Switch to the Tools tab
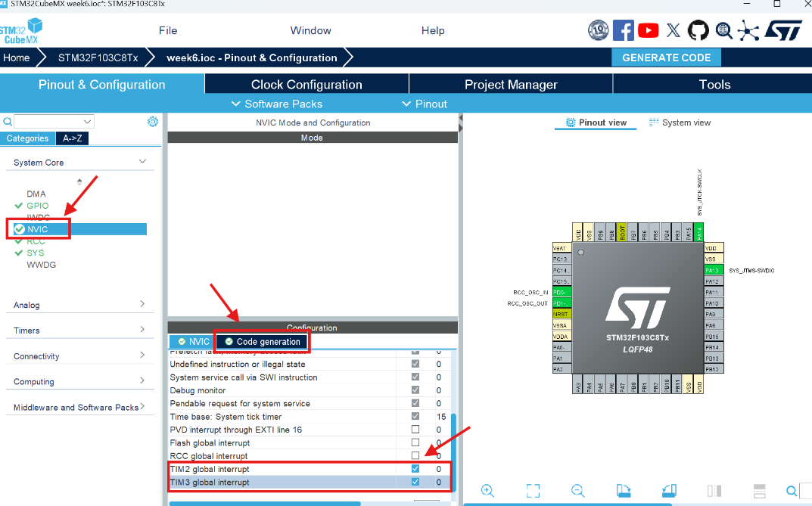 coord(714,85)
